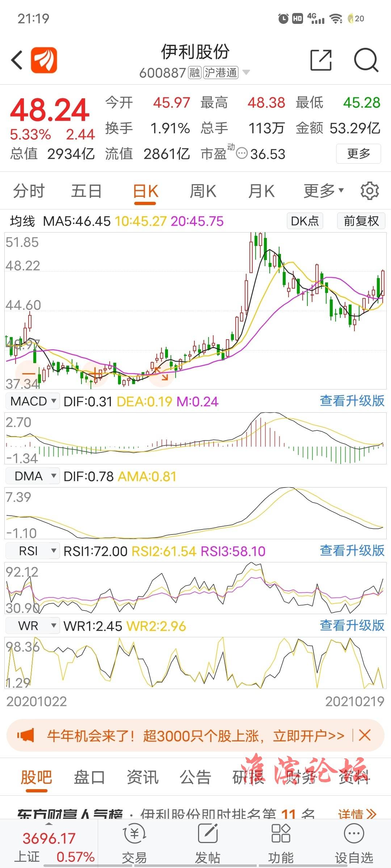The width and height of the screenshot is (391, 868).
Task: Switch to the 五日 tab
Action: point(86,191)
